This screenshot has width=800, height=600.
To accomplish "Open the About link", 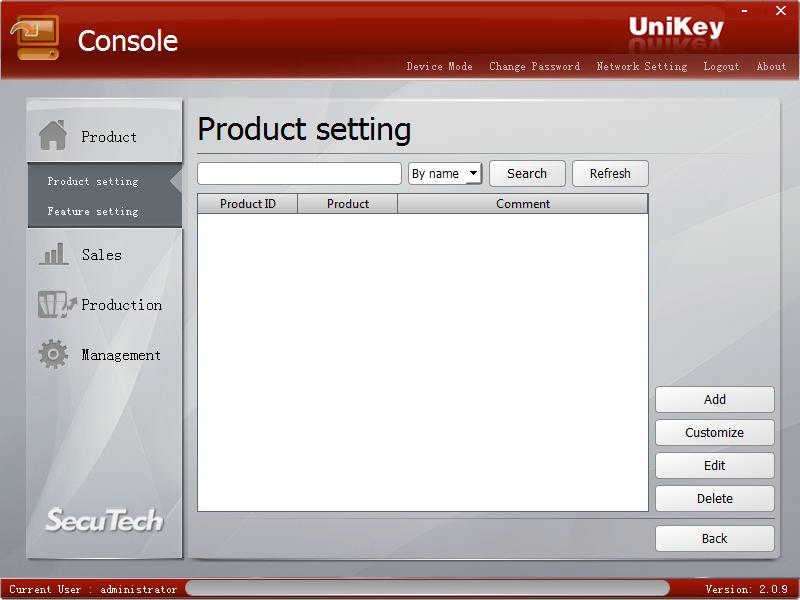I will [771, 66].
